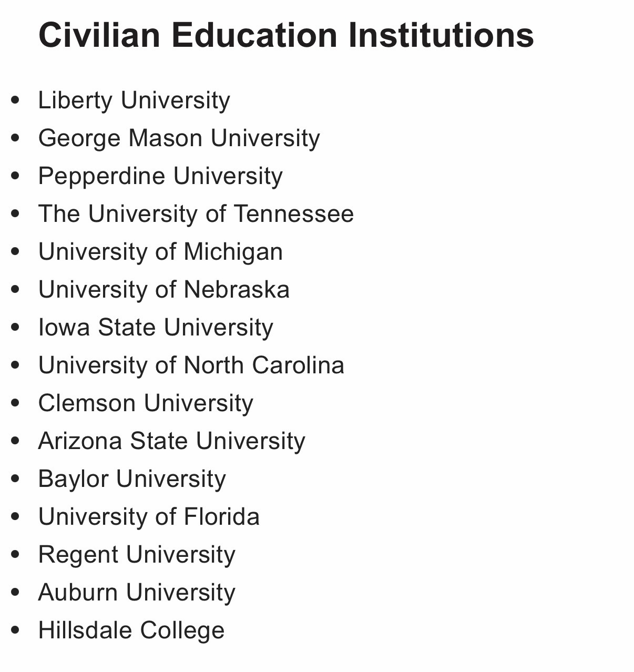Click the bullet beside Liberty University
Viewport: 634px width, 672px height.
point(15,100)
